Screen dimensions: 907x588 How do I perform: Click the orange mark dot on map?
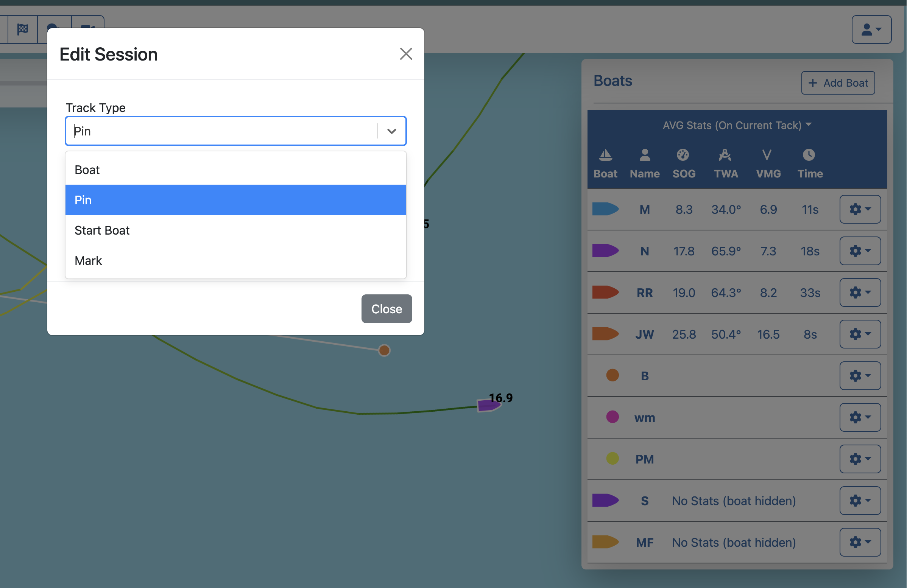pos(384,350)
